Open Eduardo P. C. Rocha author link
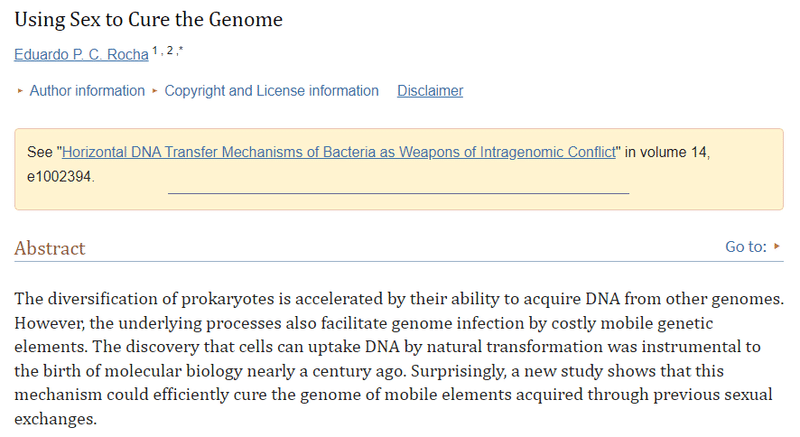This screenshot has width=800, height=437. tap(81, 54)
